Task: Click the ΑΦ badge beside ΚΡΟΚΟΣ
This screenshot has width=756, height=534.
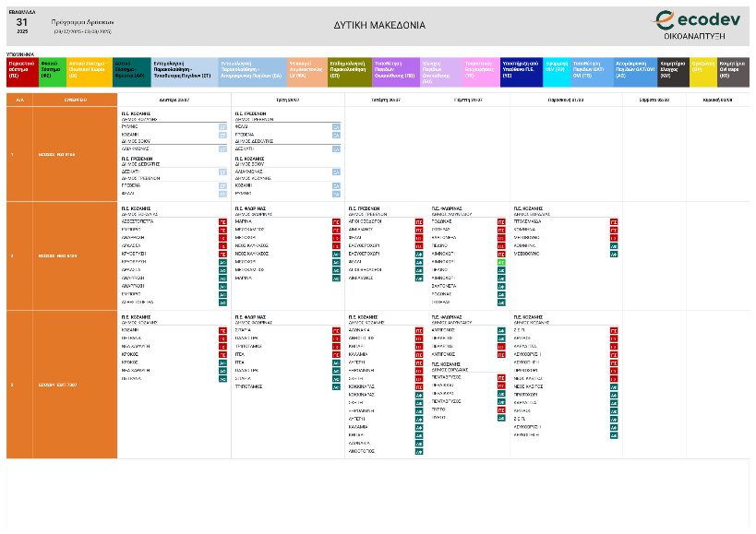Action: pyautogui.click(x=222, y=363)
